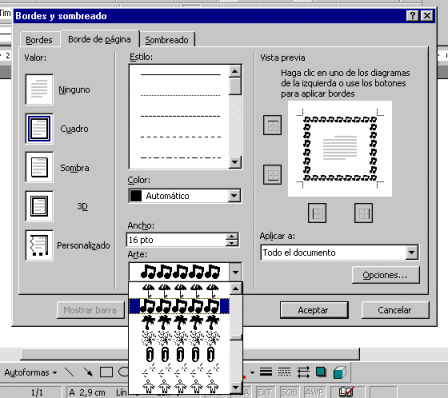Toggle the right border button in preview
Screen dimensions: 448x398
[363, 213]
